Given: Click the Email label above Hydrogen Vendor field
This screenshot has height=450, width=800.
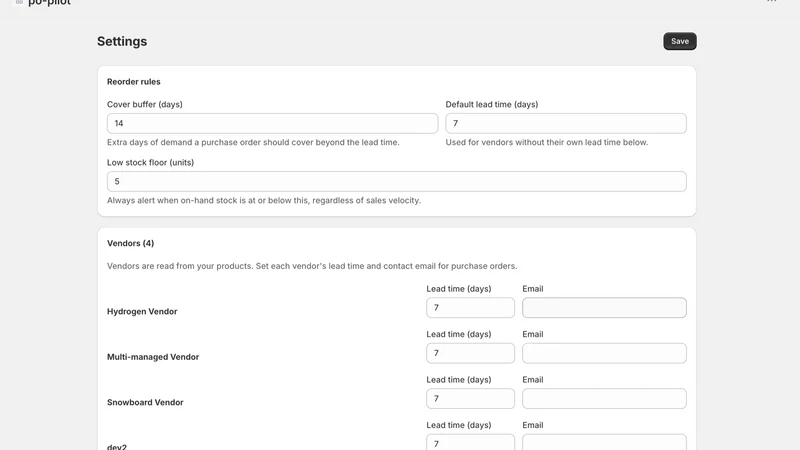Looking at the screenshot, I should click(x=533, y=289).
